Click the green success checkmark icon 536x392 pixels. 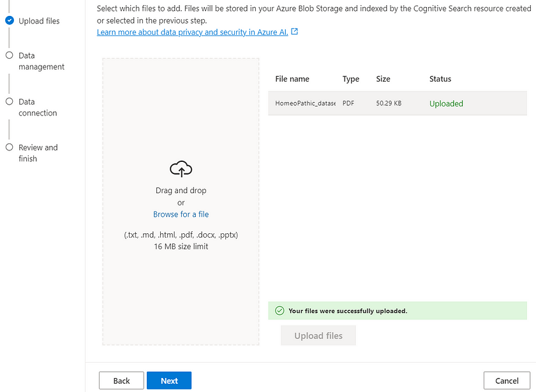[x=279, y=311]
